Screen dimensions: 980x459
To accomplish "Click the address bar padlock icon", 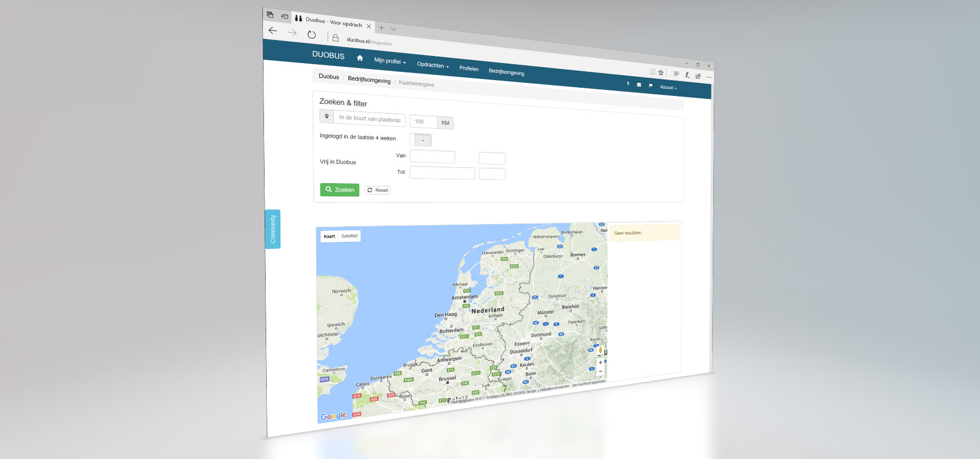I will click(x=335, y=38).
